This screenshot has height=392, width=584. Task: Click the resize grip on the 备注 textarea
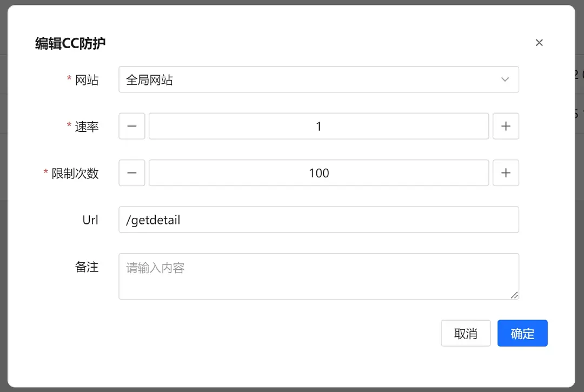pos(514,295)
